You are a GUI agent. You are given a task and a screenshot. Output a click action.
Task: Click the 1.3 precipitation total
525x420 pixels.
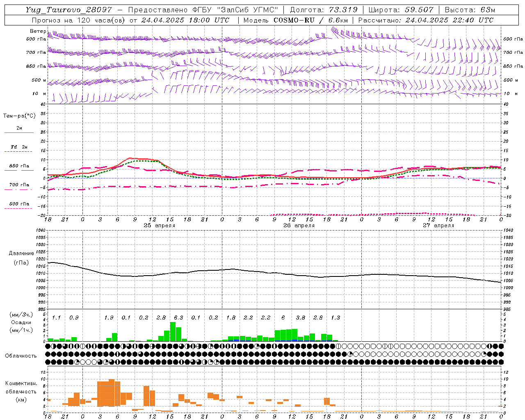point(336,317)
